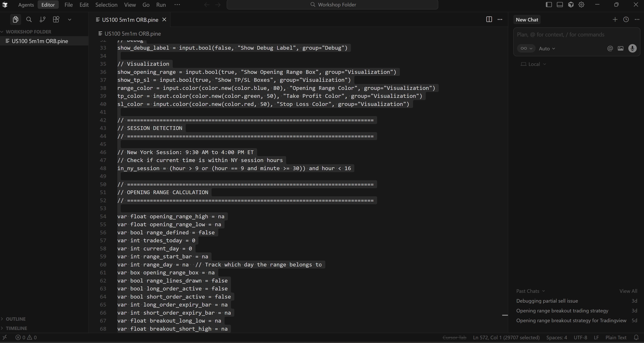Expand the OUTLINE section
This screenshot has width=644, height=343.
pos(16,319)
